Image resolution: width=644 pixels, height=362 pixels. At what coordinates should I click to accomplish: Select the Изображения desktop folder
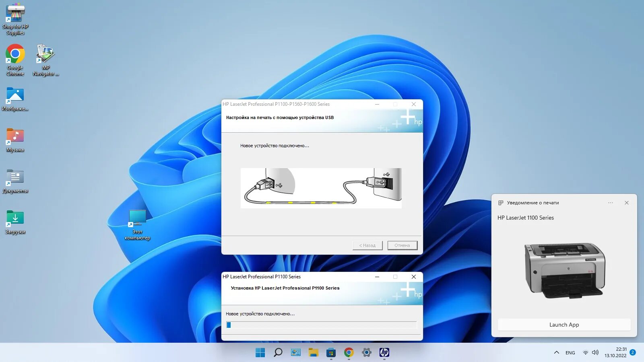pos(15,99)
